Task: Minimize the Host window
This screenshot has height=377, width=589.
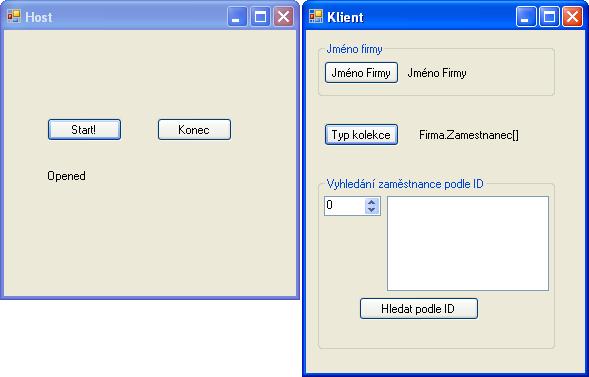Action: (x=237, y=17)
